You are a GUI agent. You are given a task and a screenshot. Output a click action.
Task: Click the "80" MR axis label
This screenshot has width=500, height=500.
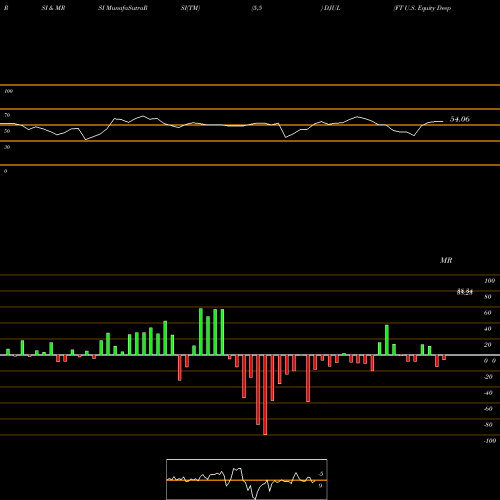(488, 297)
